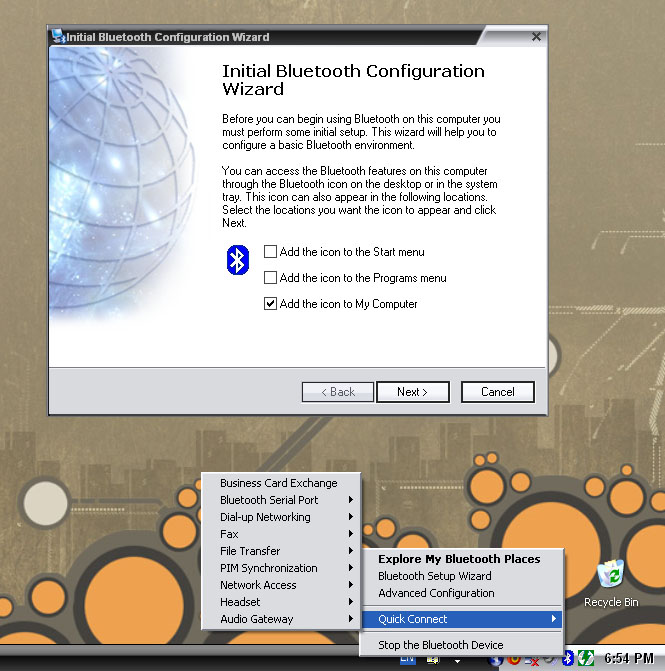This screenshot has width=665, height=671.
Task: Expand arrow beside Dial-up Networking
Action: tap(351, 517)
